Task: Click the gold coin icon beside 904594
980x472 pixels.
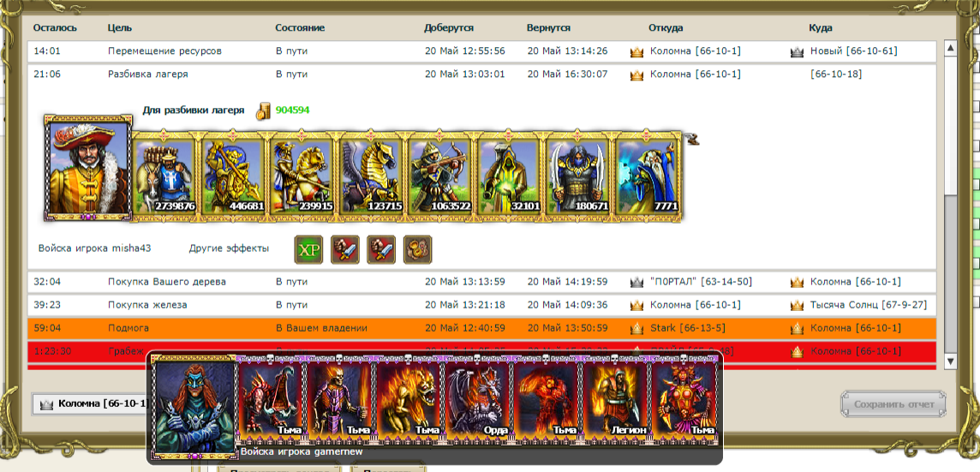Action: [263, 111]
